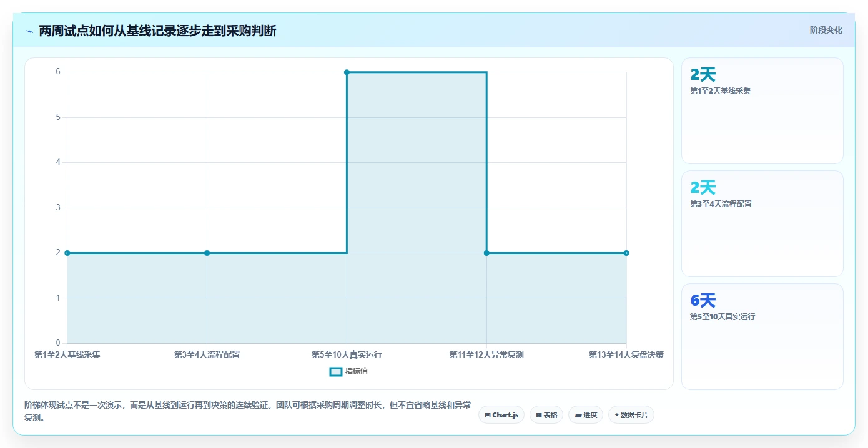Click the data point at 第13至14天复盘决策
The image size is (868, 448).
coord(626,253)
